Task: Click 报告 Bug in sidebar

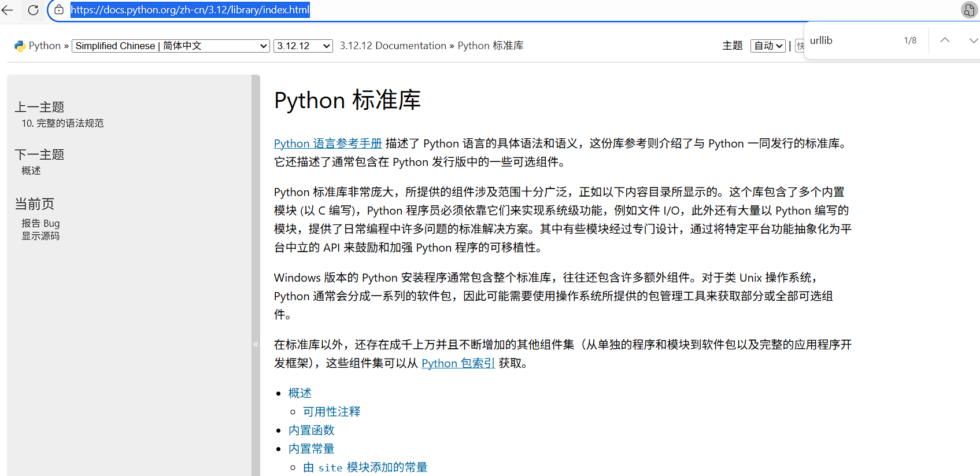Action: coord(40,223)
